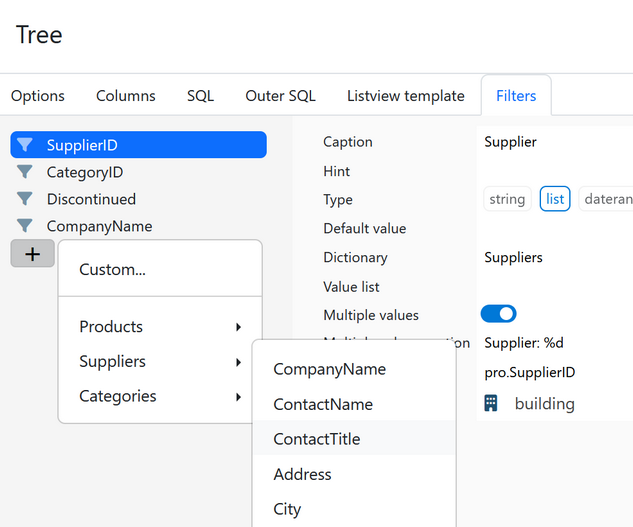The width and height of the screenshot is (633, 527).
Task: Toggle the Multiple values switch
Action: (499, 314)
